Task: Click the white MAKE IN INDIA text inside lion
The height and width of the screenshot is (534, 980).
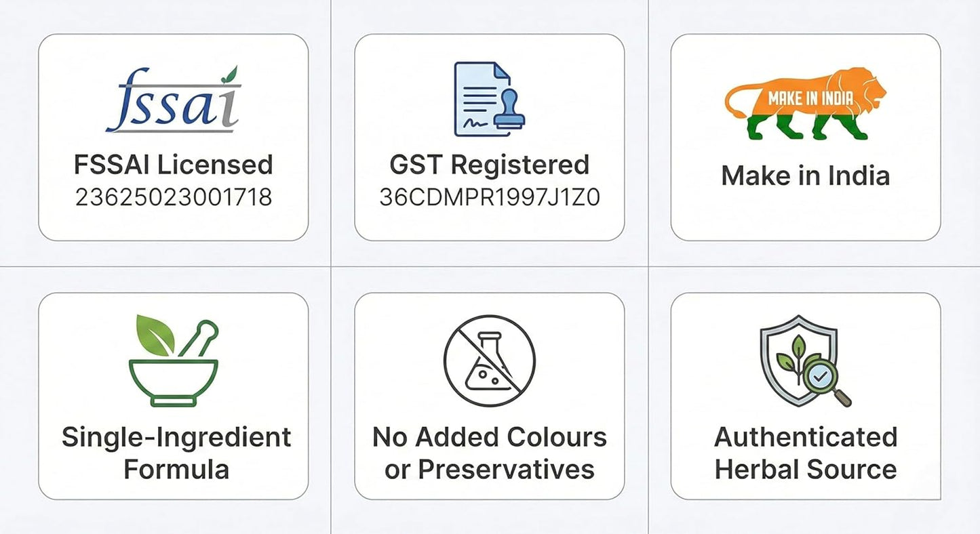Action: point(810,99)
